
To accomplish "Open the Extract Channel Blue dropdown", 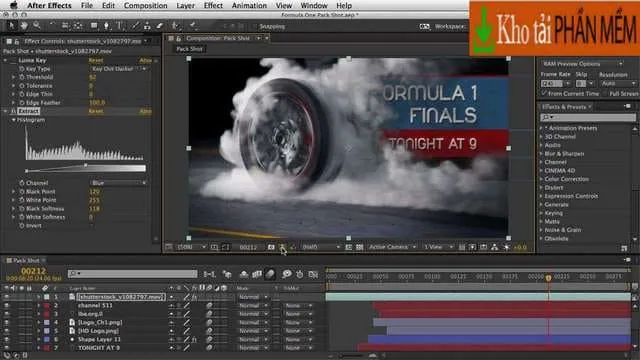I will coord(118,183).
